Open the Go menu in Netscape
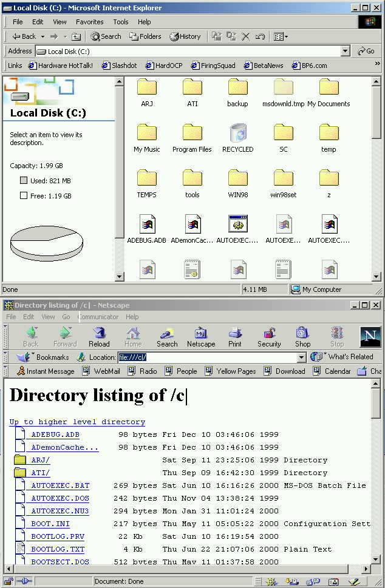This screenshot has height=588, width=385. (x=66, y=317)
